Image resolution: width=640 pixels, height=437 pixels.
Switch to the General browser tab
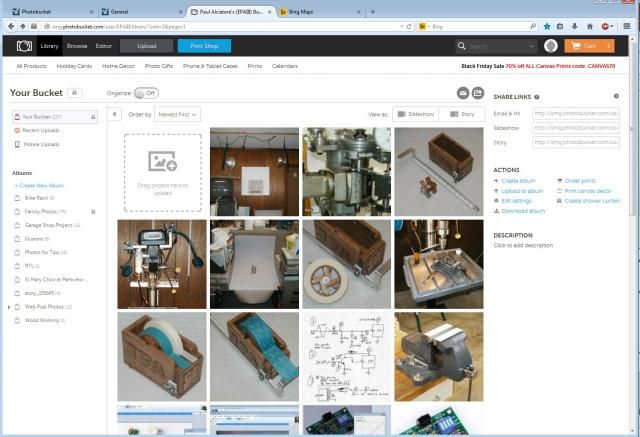tap(141, 12)
